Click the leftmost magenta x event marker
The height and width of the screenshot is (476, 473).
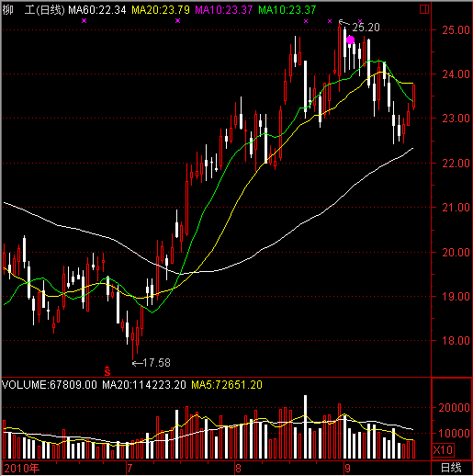point(84,20)
